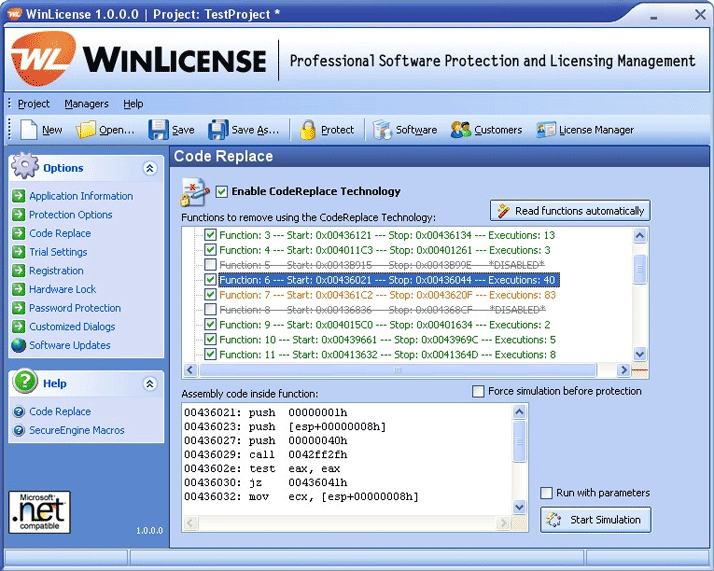Open the Managers menu
This screenshot has height=571, width=714.
coord(87,104)
